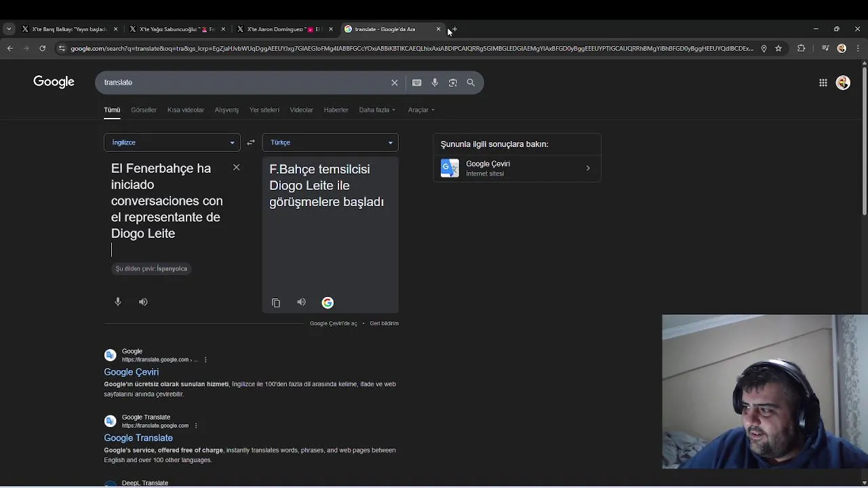Switch to the Kısa videolar tab
The height and width of the screenshot is (488, 868).
click(x=186, y=110)
